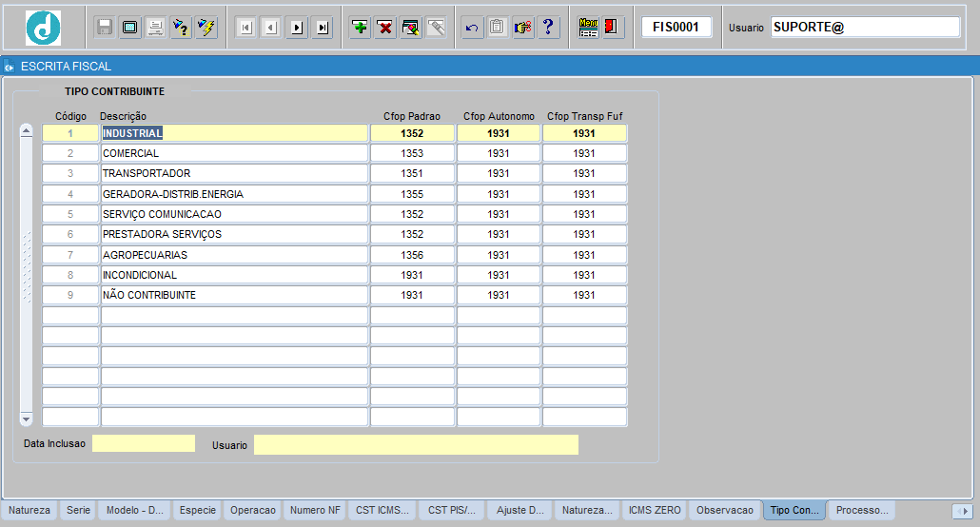Click Cfop Padrao 1353 for COMERCIAL
This screenshot has height=527, width=980.
coord(412,153)
